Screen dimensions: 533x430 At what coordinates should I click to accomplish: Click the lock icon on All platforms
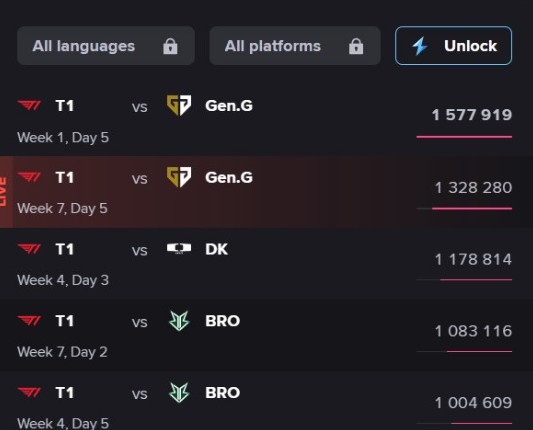356,46
